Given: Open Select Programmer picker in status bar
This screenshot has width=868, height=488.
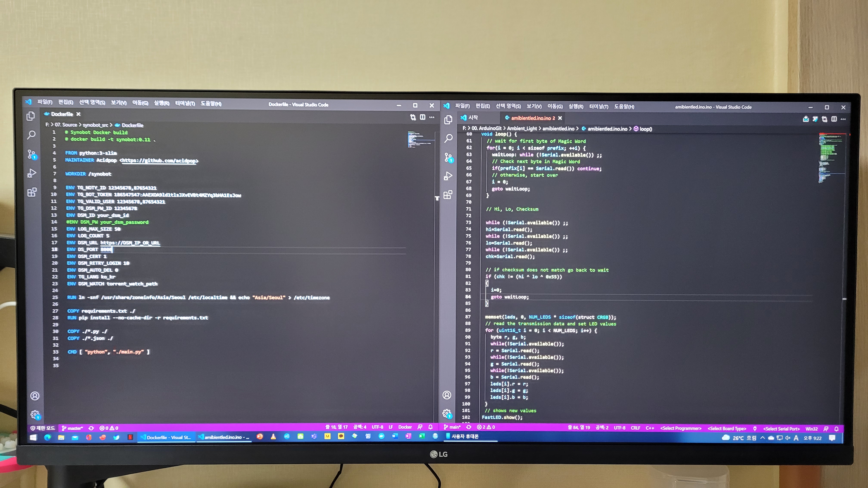Looking at the screenshot, I should 680,428.
